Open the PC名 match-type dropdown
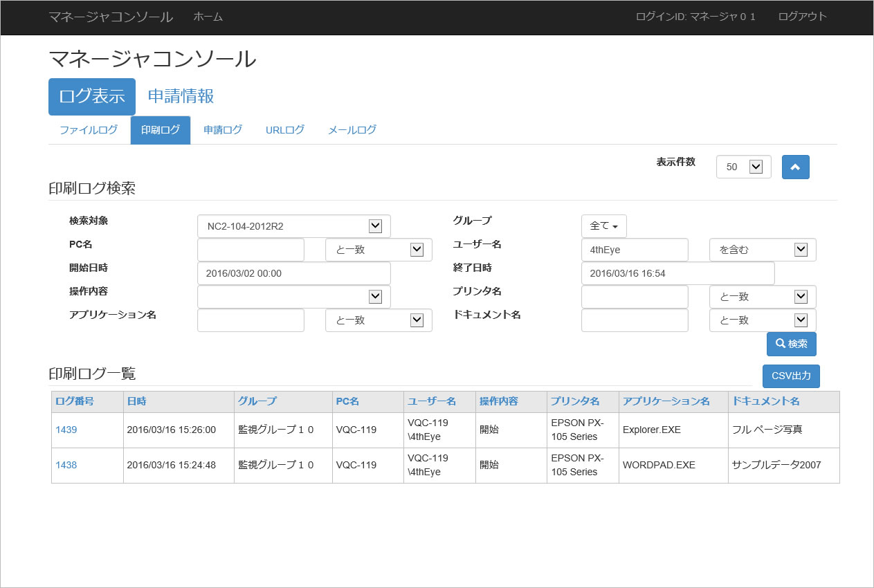The height and width of the screenshot is (588, 874). (x=379, y=250)
